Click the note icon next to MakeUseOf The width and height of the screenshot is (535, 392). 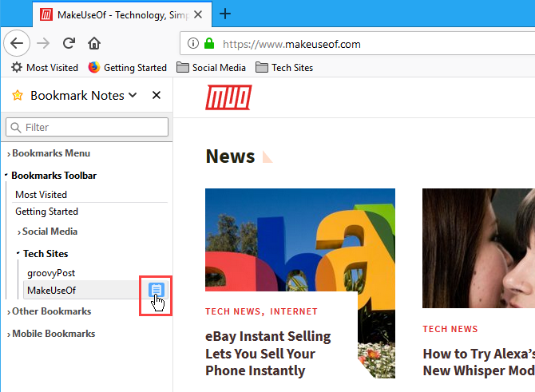(157, 289)
